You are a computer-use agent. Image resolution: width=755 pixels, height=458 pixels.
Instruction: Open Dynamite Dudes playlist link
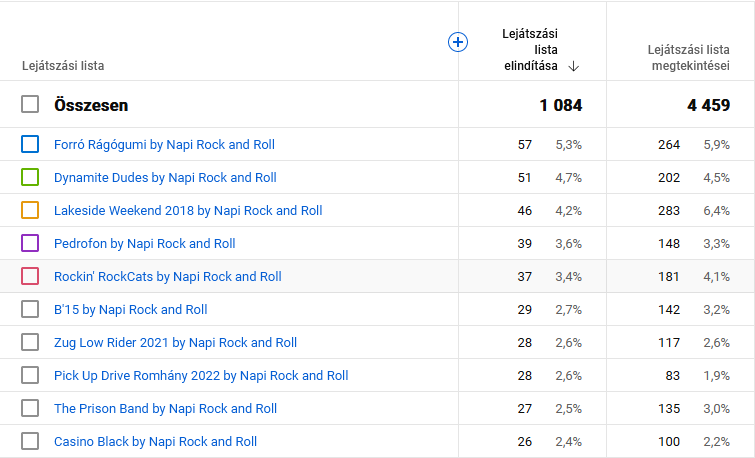pyautogui.click(x=165, y=177)
